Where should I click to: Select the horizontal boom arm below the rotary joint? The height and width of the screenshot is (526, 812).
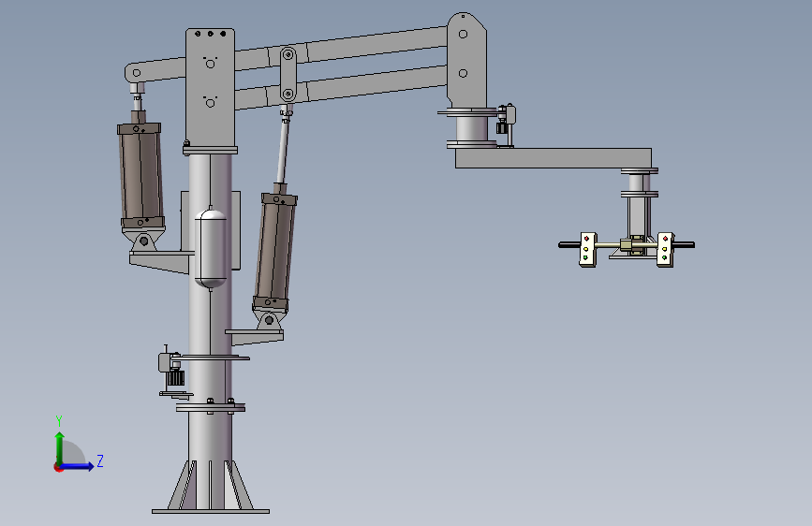(x=554, y=158)
